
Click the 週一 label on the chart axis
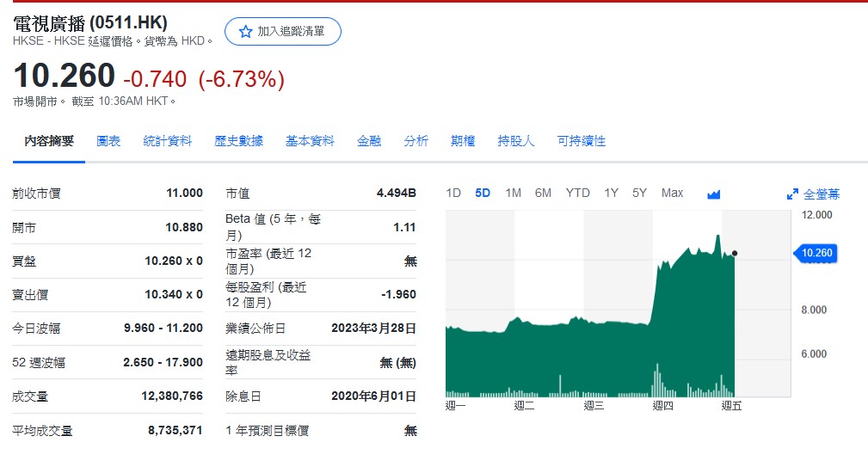tap(456, 406)
